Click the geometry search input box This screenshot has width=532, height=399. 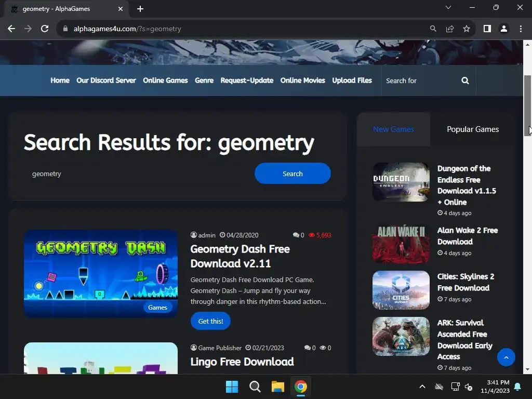[x=137, y=174]
